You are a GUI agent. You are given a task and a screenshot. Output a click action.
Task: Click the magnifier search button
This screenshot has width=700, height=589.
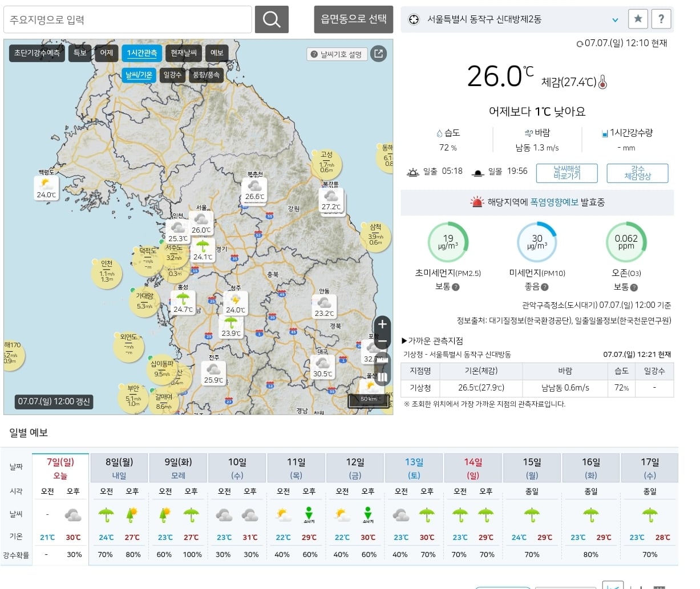[x=272, y=20]
